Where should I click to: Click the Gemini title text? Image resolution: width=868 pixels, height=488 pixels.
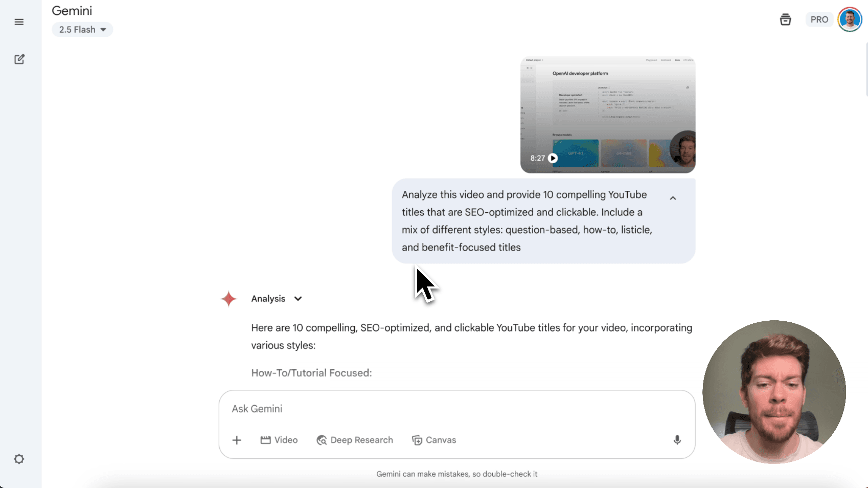72,11
